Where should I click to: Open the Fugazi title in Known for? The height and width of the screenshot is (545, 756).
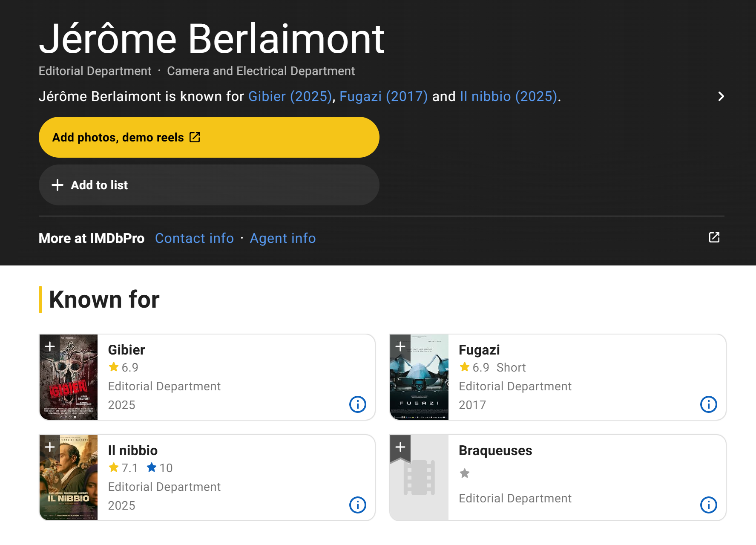tap(479, 350)
